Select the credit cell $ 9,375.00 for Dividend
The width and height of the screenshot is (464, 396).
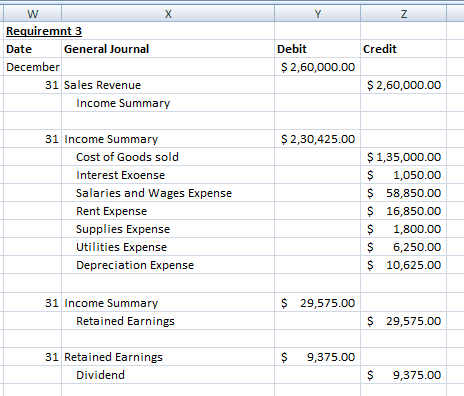tap(404, 375)
